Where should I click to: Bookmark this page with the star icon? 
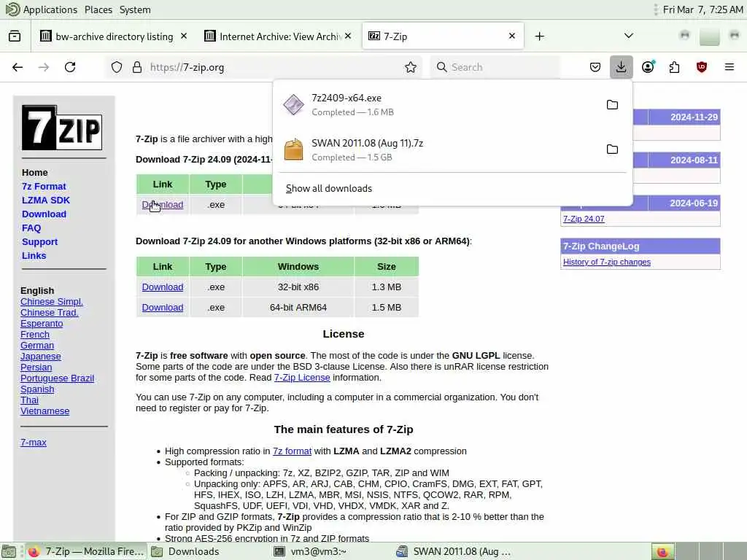click(411, 67)
